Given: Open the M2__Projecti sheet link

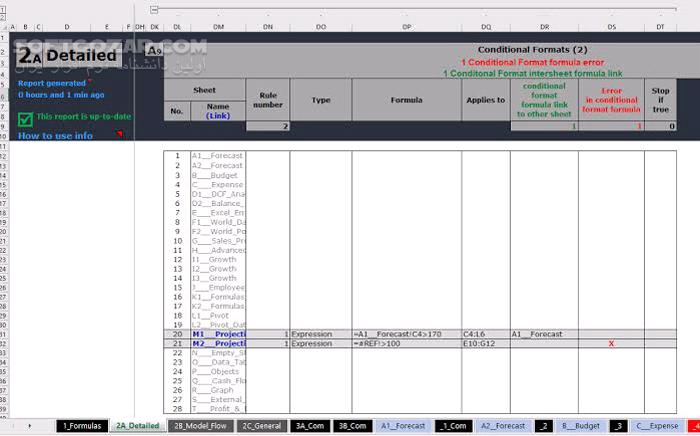Looking at the screenshot, I should pos(218,344).
